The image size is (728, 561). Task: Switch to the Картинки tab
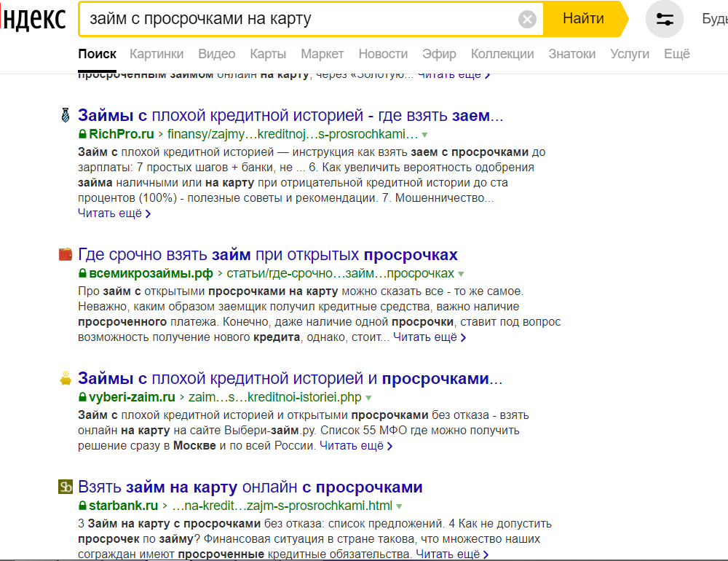tap(157, 54)
